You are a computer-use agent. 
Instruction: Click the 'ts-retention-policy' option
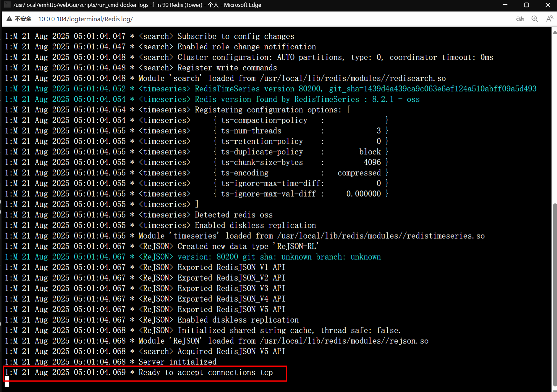(x=262, y=141)
